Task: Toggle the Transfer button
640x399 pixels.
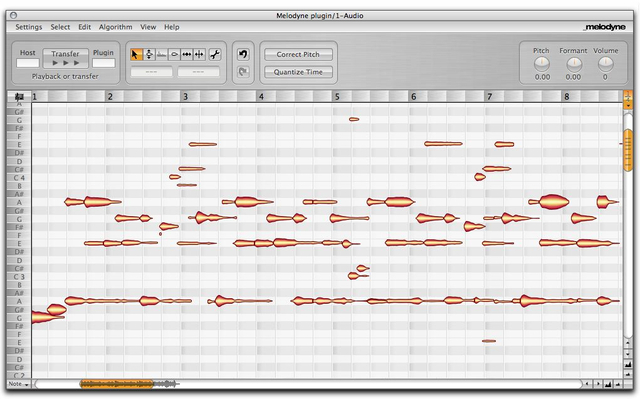Action: coord(65,58)
